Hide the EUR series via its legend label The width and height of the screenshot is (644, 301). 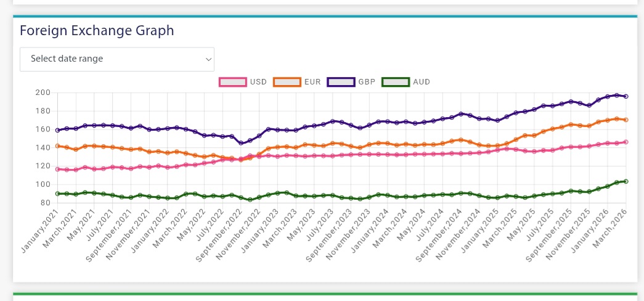(x=312, y=82)
